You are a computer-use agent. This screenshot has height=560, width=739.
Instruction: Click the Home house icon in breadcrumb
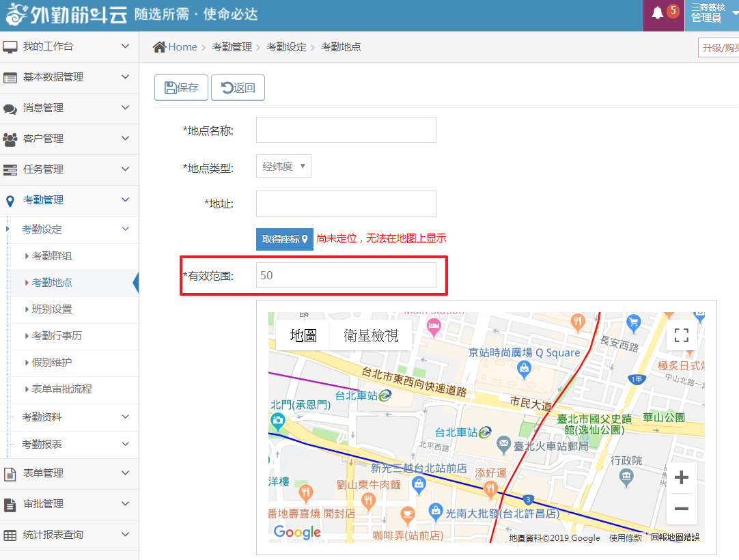click(x=159, y=46)
